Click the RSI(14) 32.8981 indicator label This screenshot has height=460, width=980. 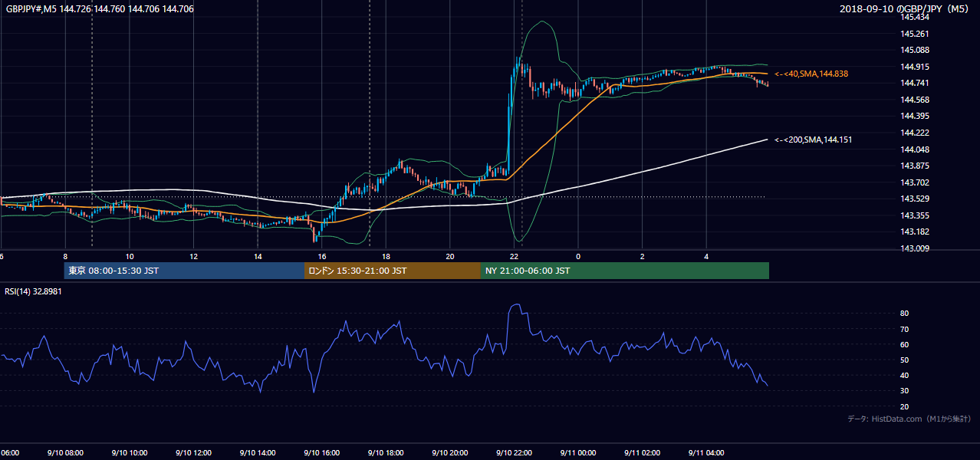[35, 291]
